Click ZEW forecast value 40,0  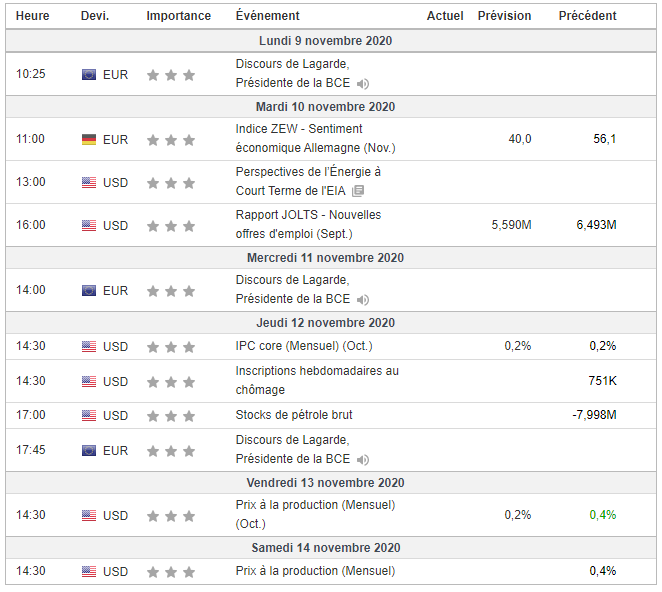tap(520, 139)
